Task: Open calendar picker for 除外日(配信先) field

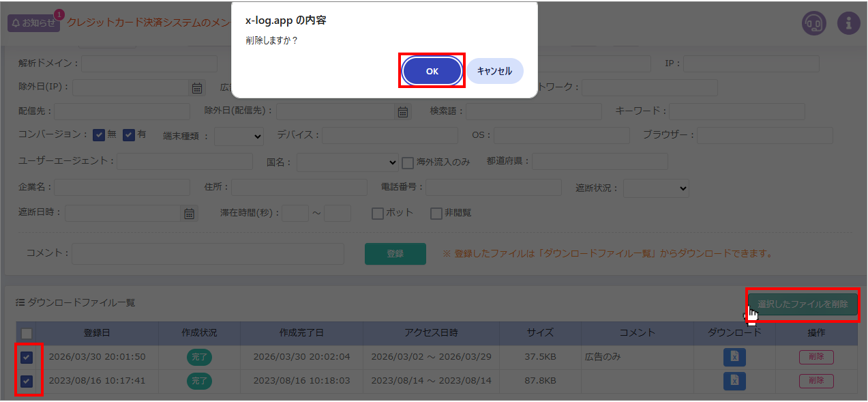Action: point(403,111)
